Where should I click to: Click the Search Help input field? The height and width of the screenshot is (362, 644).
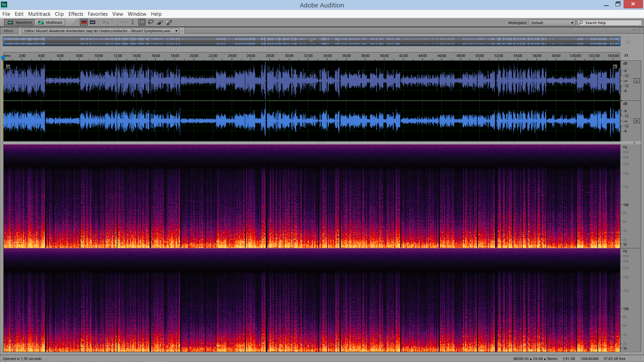612,23
